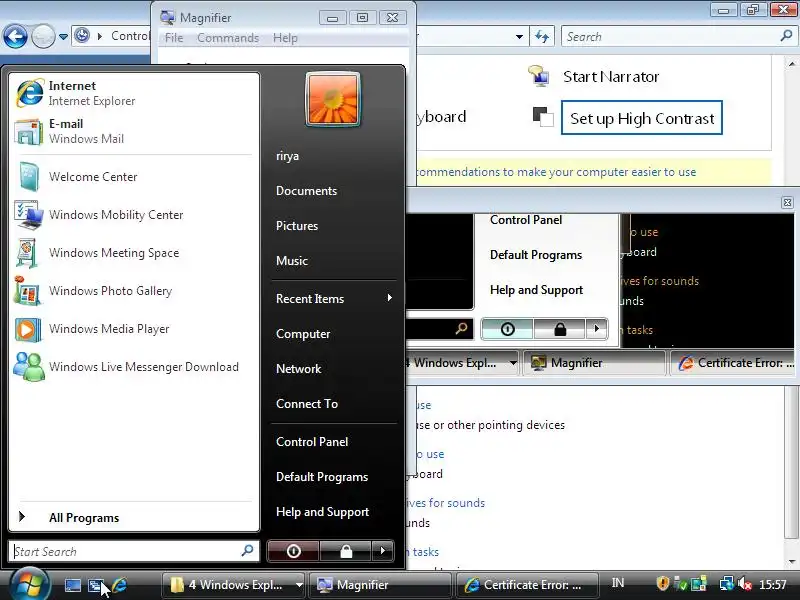Open riya user folder
Image resolution: width=800 pixels, height=600 pixels.
pyautogui.click(x=287, y=156)
